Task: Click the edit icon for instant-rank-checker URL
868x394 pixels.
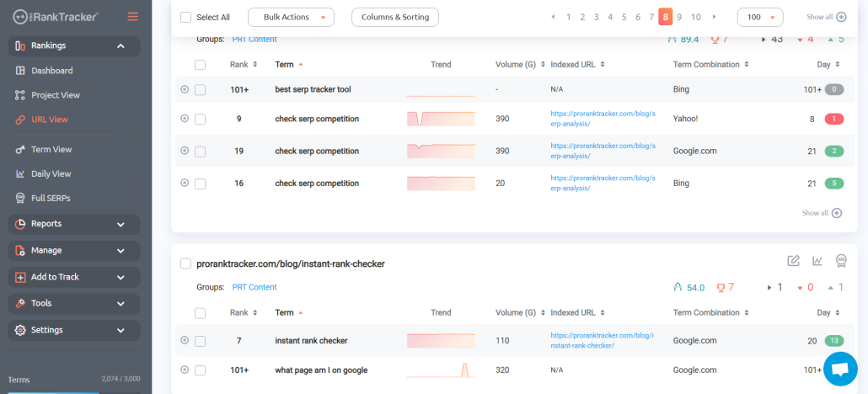Action: point(793,261)
